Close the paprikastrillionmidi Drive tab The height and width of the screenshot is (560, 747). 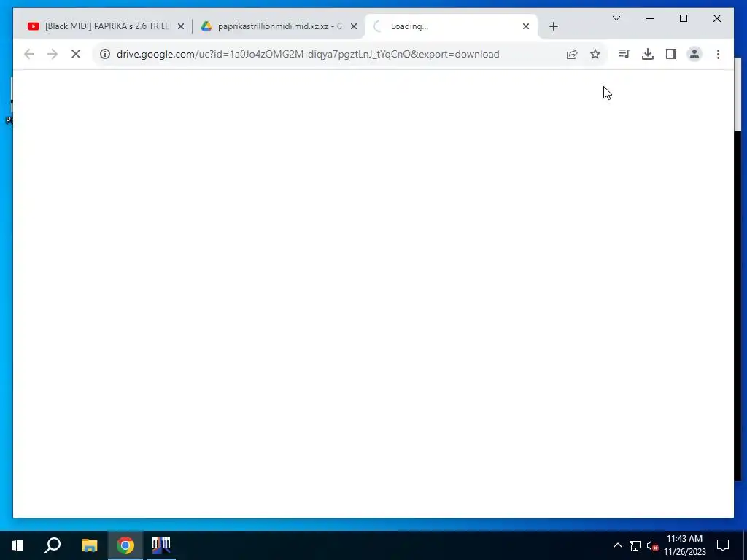click(x=354, y=26)
